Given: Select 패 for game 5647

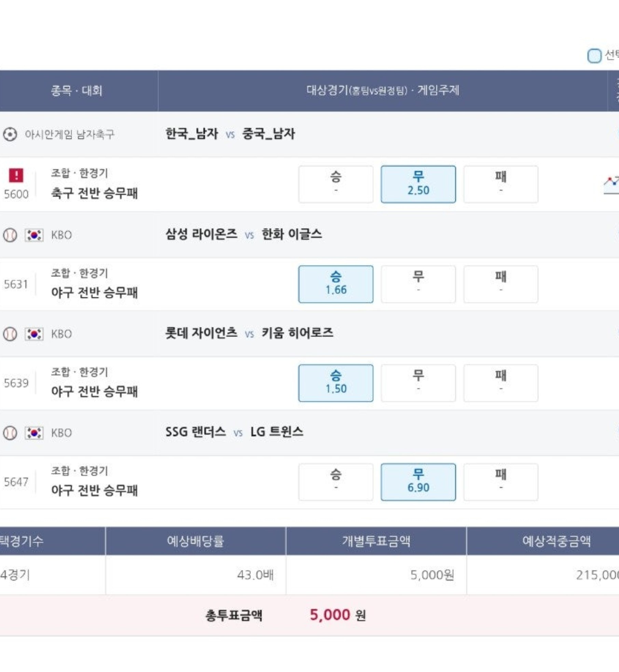Looking at the screenshot, I should (501, 482).
